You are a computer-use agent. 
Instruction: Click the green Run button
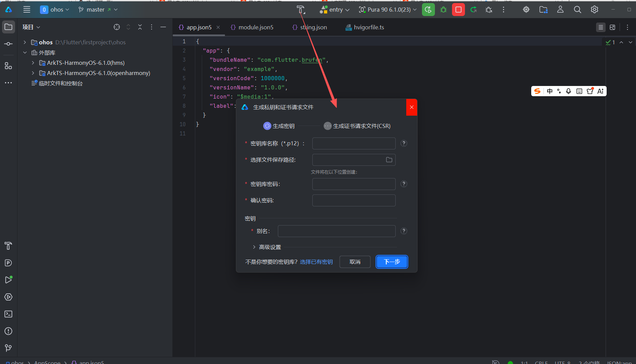pyautogui.click(x=428, y=10)
